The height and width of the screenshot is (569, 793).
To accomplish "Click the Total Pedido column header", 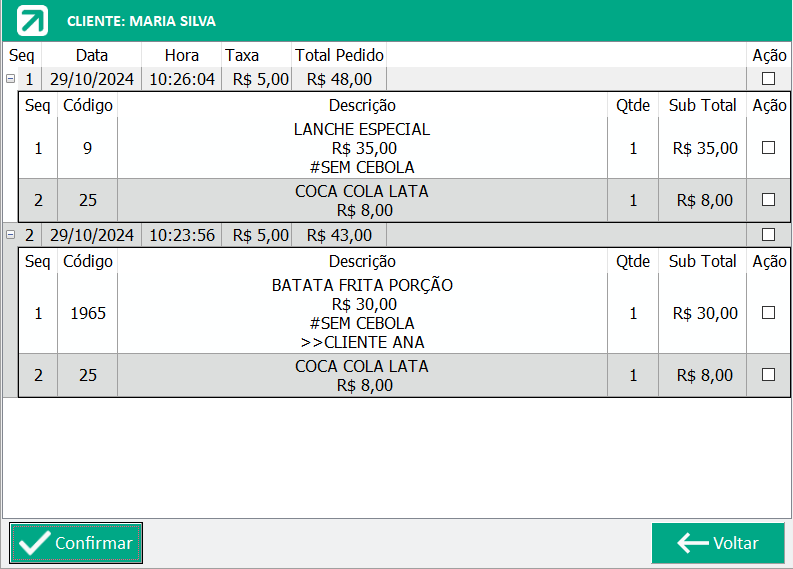I will (x=339, y=55).
